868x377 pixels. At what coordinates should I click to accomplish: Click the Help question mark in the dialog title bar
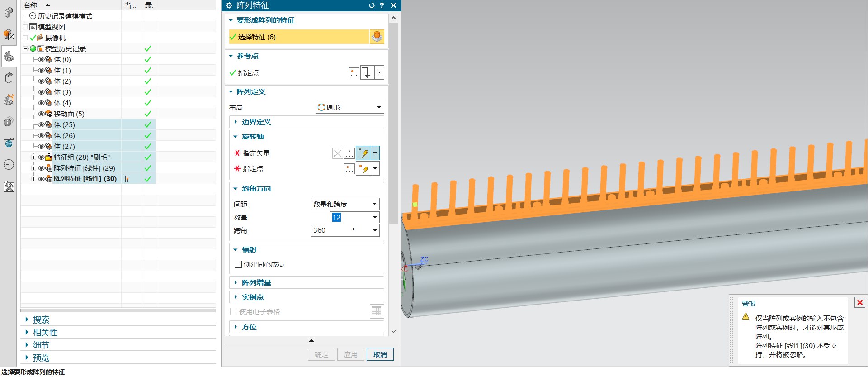click(382, 5)
